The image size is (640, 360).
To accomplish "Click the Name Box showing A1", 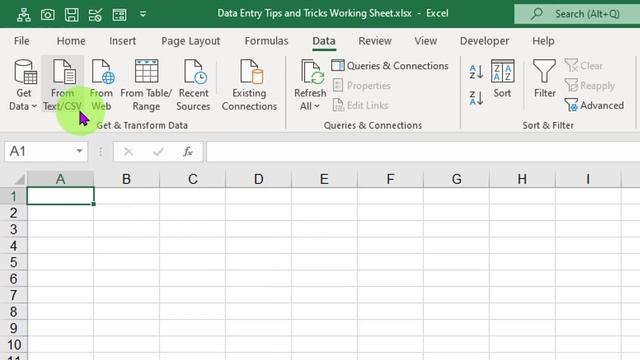I will tap(39, 151).
